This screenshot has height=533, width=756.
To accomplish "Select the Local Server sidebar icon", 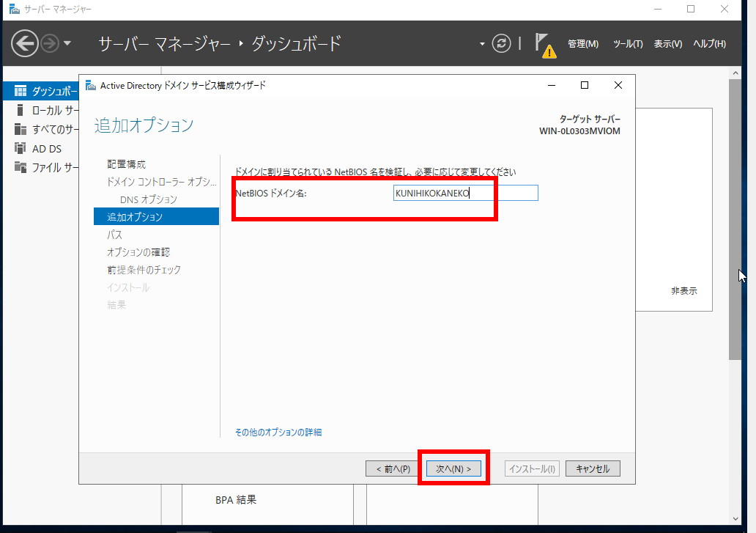I will [x=21, y=111].
